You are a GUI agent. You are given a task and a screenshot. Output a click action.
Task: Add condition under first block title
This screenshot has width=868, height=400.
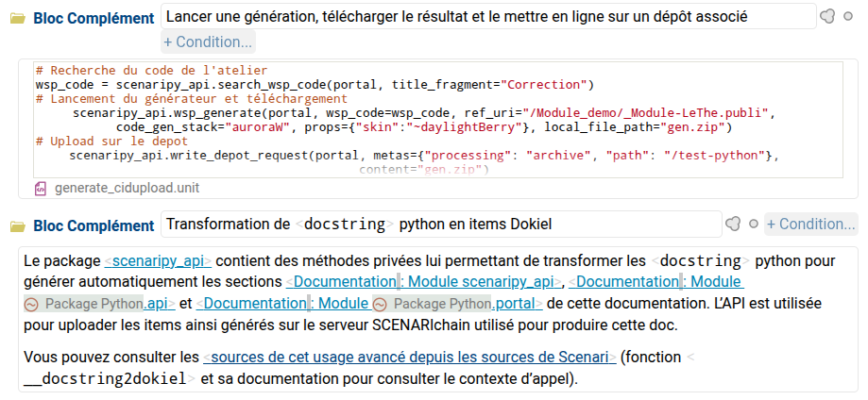coord(207,42)
